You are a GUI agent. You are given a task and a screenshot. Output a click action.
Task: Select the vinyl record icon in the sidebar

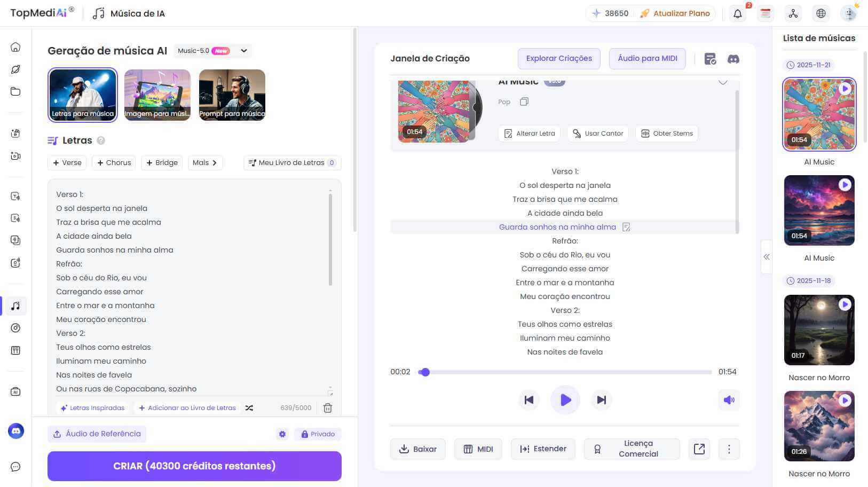pos(15,328)
